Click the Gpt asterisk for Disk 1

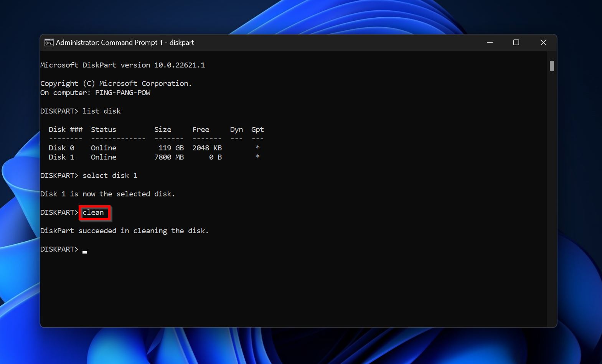coord(258,157)
